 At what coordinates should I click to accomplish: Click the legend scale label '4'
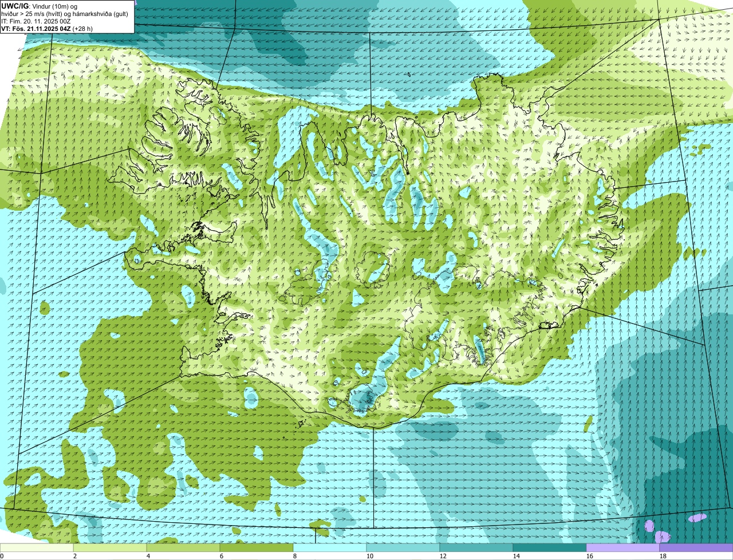(148, 556)
